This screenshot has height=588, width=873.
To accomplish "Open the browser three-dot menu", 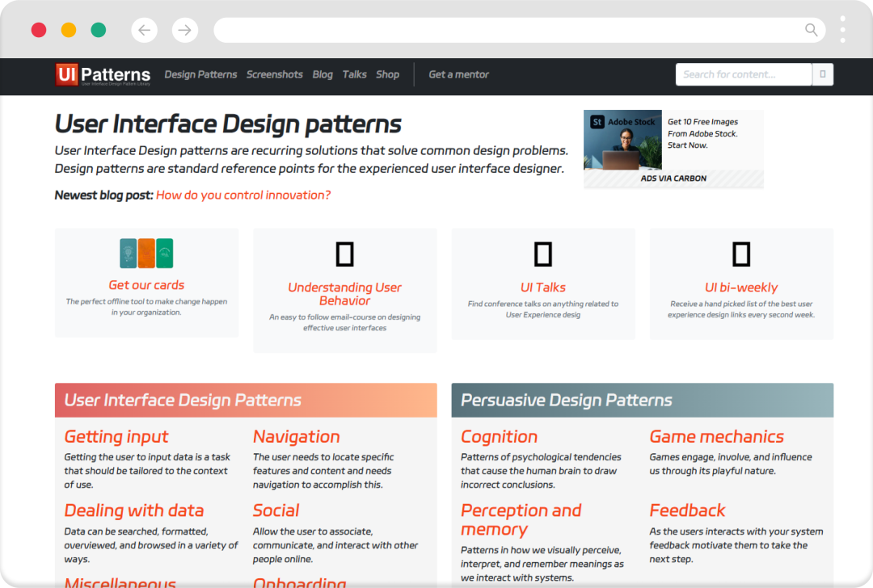I will coord(843,30).
